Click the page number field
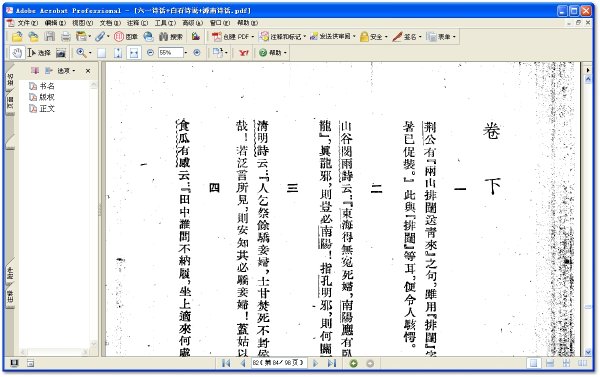Screen dimensions: 600x377 point(279,362)
